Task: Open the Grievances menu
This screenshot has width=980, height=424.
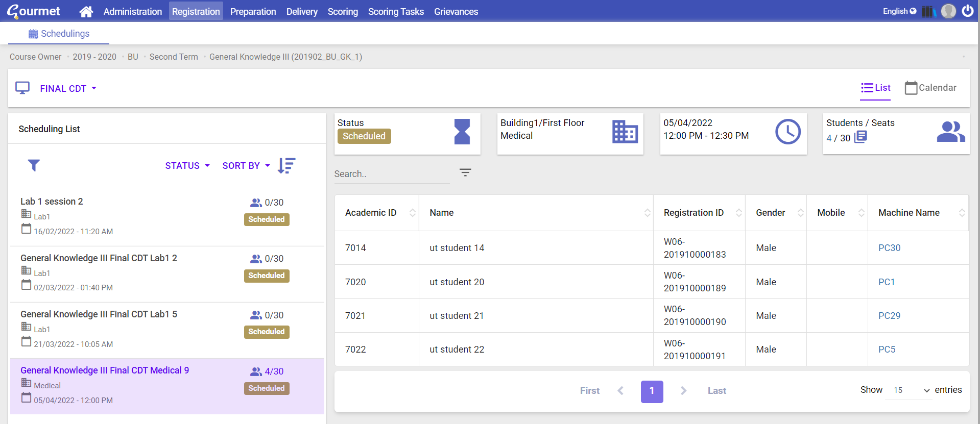Action: pos(456,11)
